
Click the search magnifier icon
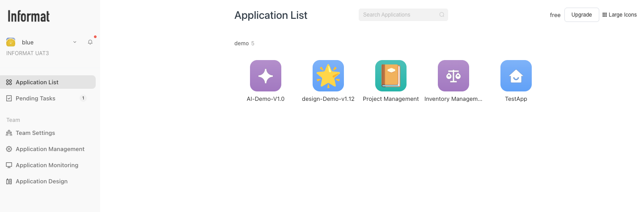point(441,15)
